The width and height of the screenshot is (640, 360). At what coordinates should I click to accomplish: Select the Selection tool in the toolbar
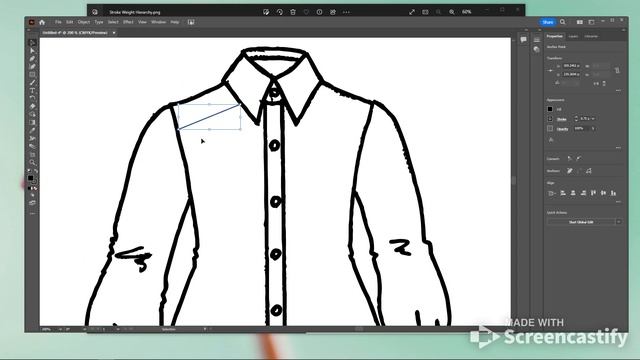click(x=33, y=43)
